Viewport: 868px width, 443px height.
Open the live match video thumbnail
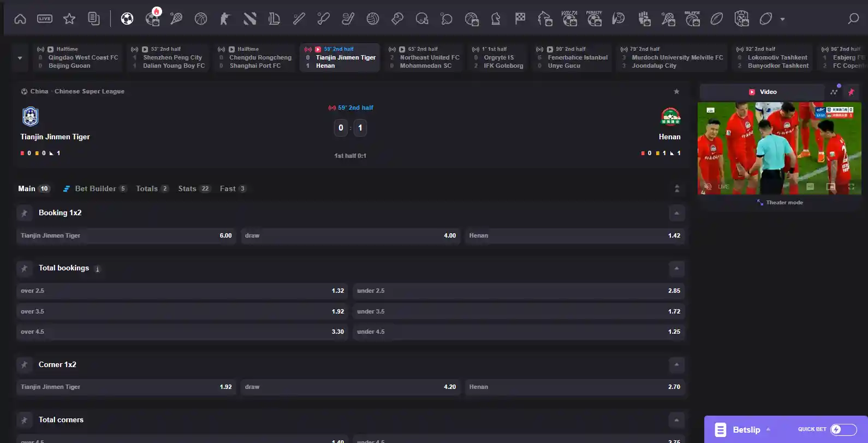pos(780,148)
